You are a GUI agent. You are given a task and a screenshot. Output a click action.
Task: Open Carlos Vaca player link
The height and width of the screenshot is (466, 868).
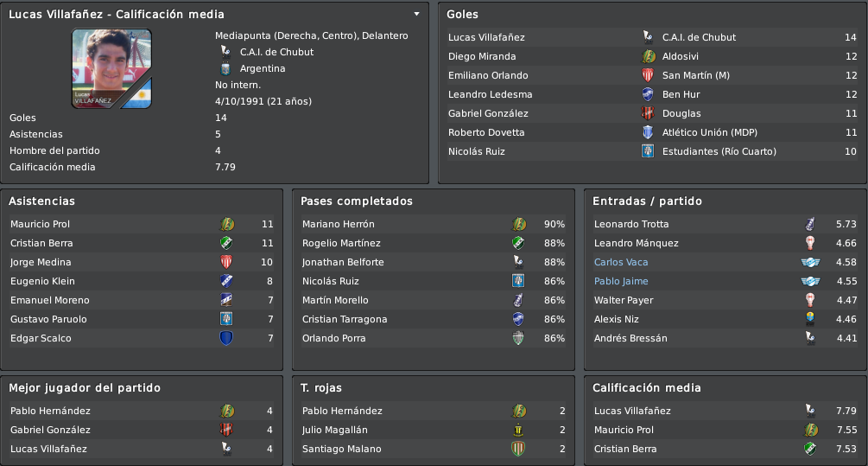click(x=620, y=262)
